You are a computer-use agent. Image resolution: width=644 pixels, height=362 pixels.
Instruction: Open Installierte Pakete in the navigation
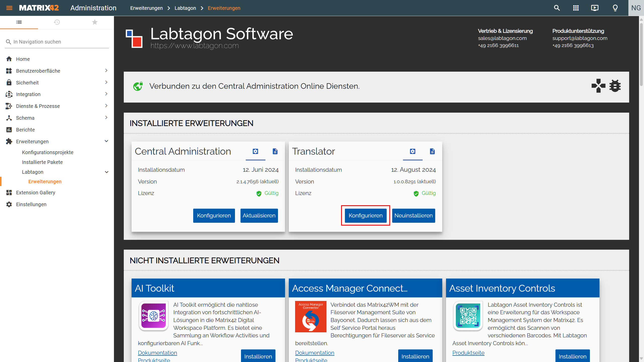click(42, 162)
